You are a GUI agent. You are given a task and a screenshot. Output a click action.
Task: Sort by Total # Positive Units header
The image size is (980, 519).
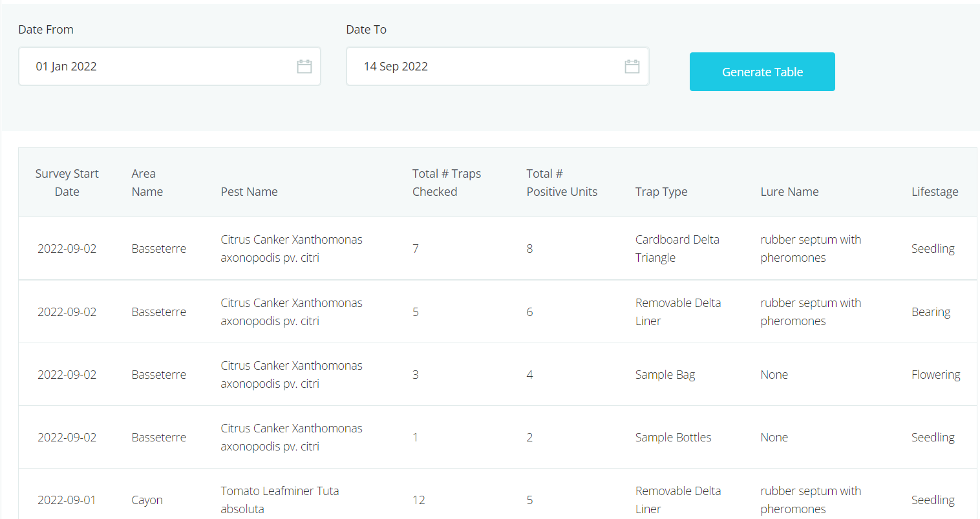tap(561, 183)
